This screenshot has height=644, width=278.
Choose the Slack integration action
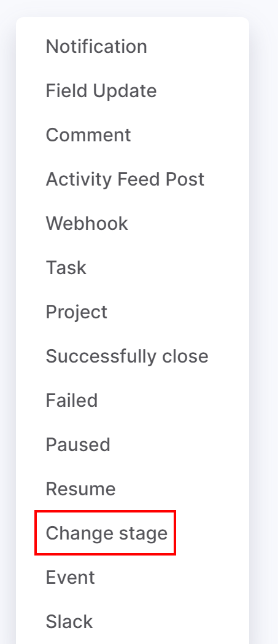tap(69, 622)
